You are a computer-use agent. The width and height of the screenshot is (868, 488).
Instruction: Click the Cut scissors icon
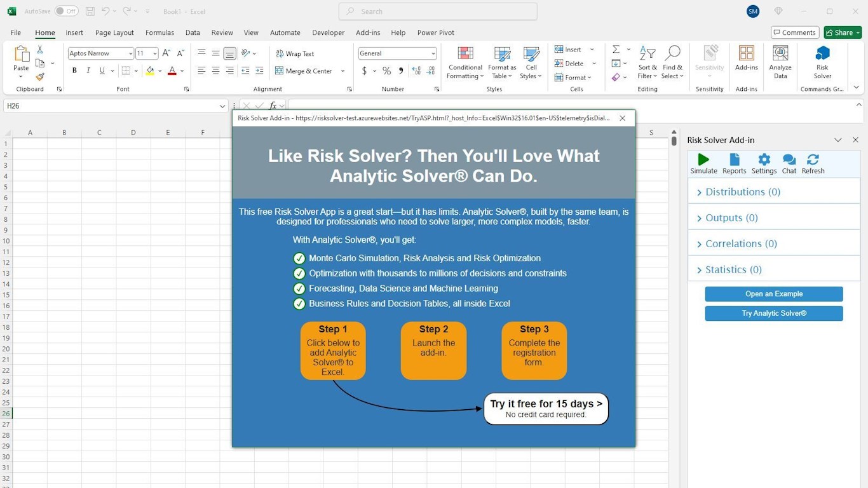[40, 50]
